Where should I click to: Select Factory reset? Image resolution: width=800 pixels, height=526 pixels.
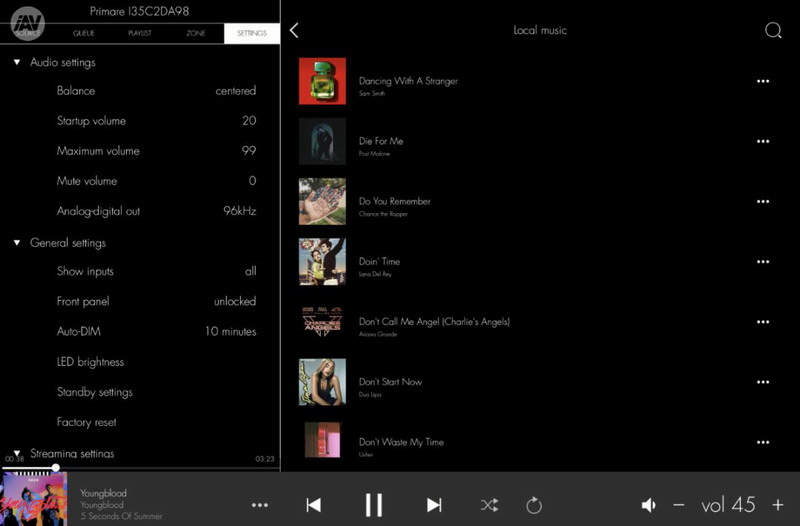click(x=86, y=422)
